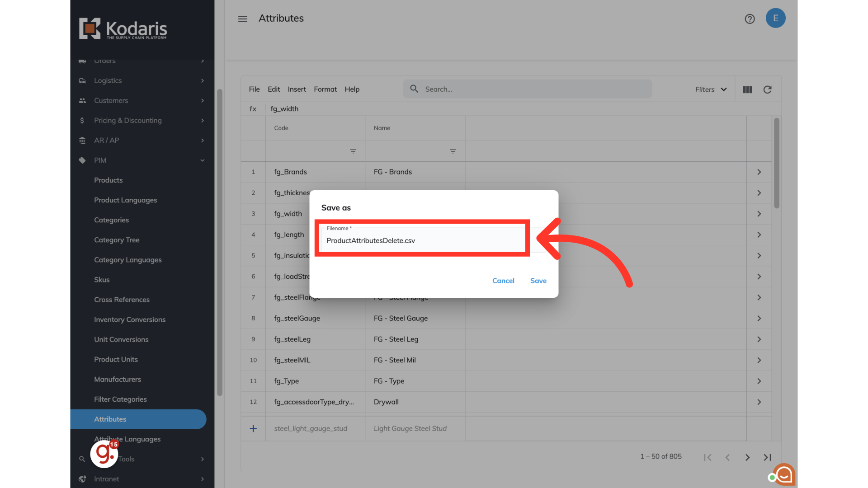Jump to last page icon
The width and height of the screenshot is (868, 488).
point(767,457)
